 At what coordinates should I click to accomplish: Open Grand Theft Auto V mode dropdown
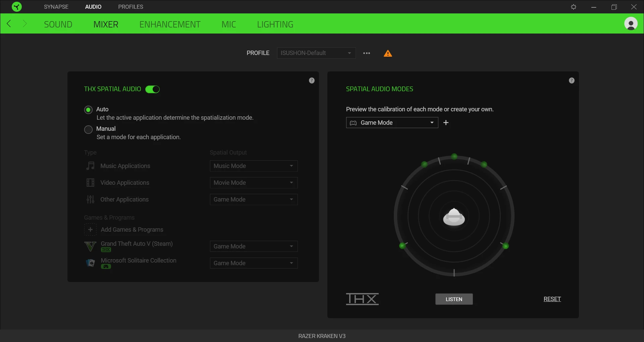254,246
